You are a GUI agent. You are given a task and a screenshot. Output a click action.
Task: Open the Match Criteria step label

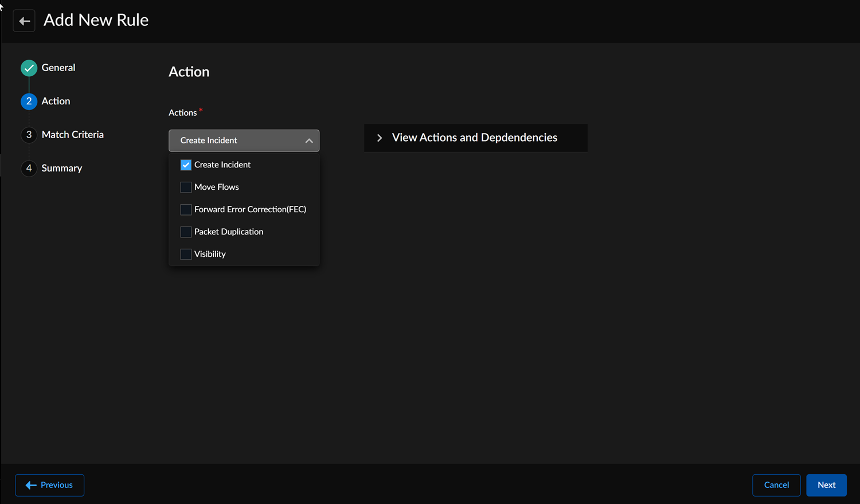73,135
